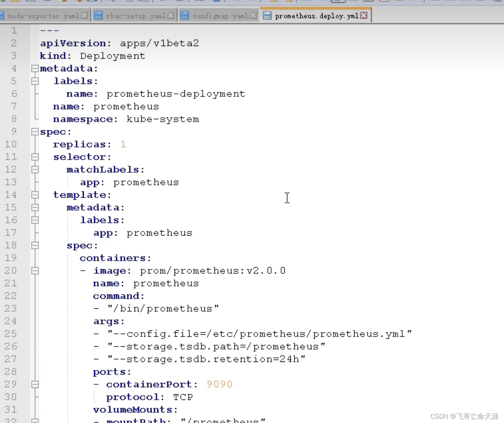Image resolution: width=504 pixels, height=423 pixels.
Task: Close the node-exporter.yaml tab
Action: pos(84,16)
